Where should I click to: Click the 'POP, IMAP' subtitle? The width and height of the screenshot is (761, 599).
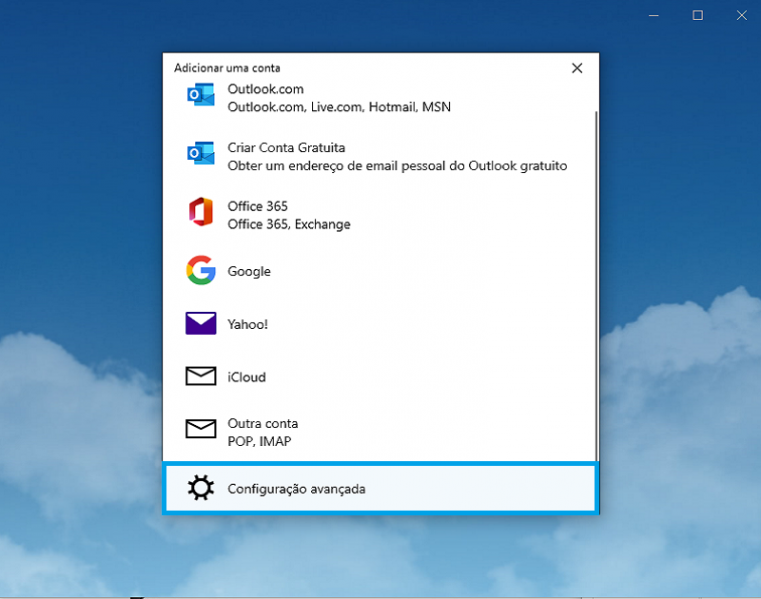tap(259, 441)
